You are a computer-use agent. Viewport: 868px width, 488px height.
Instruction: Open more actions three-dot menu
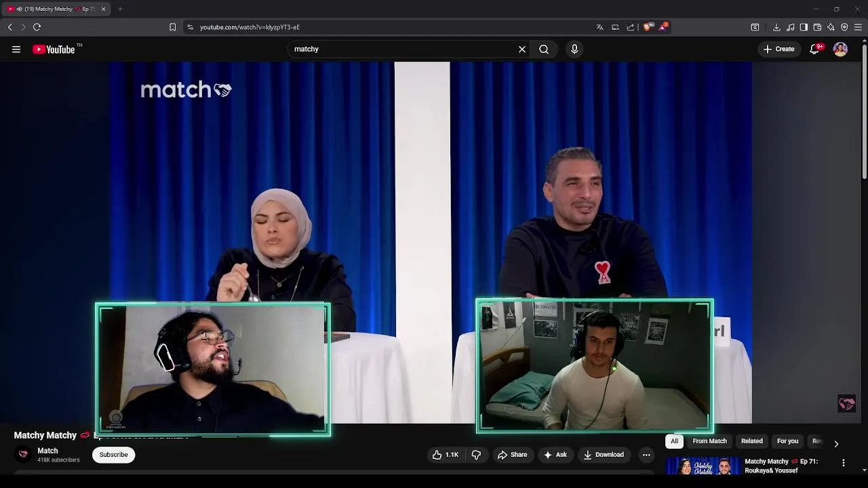[646, 455]
